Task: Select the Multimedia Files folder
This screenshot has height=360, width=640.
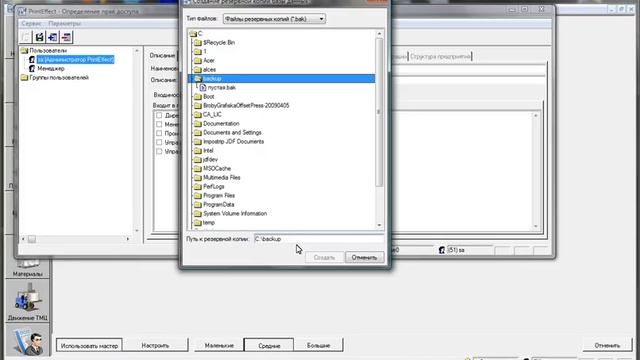Action: [222, 177]
